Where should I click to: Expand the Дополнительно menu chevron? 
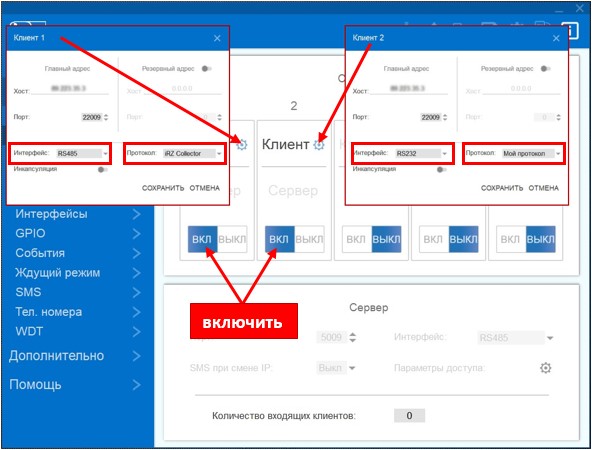point(137,356)
